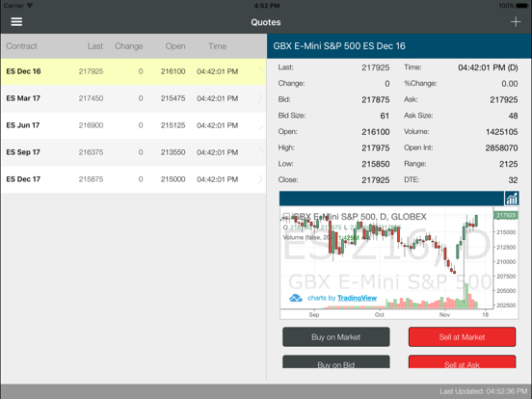532x399 pixels.
Task: Check the Wi-Fi status icon
Action: (30, 6)
